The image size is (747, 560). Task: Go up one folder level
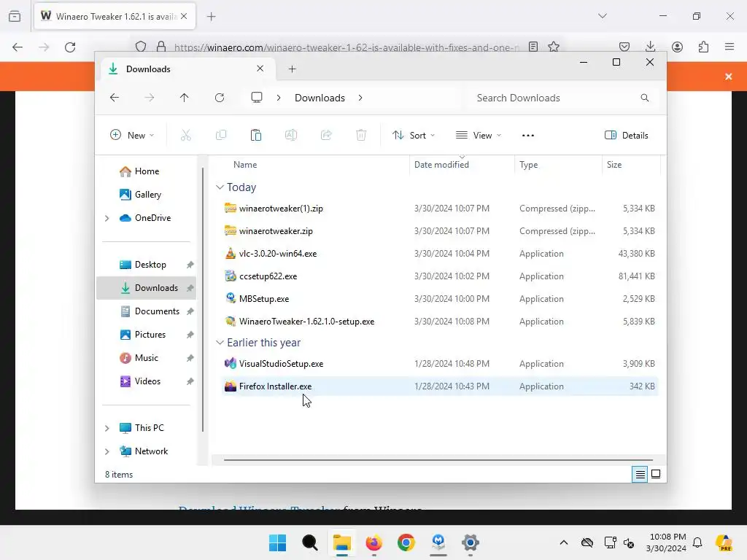click(x=184, y=98)
